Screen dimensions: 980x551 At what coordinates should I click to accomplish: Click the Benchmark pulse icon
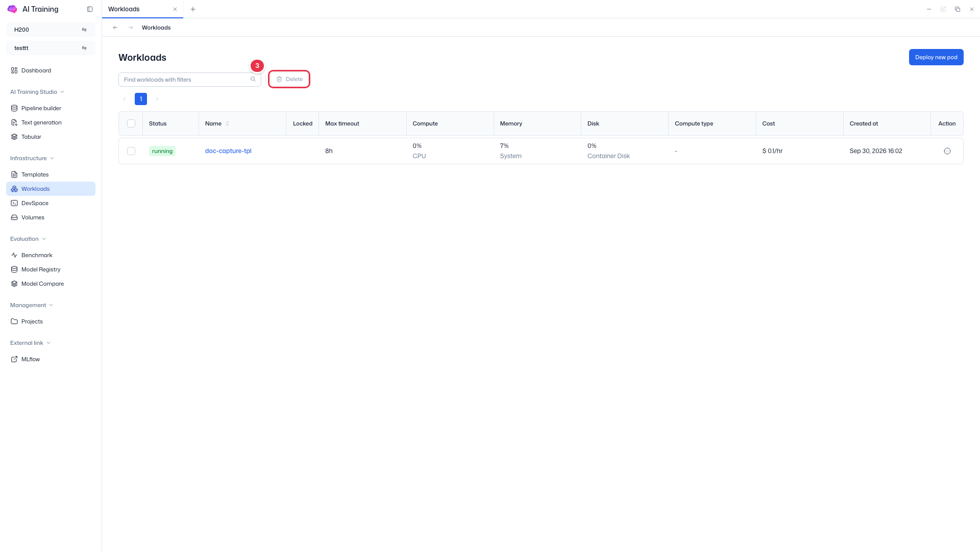click(x=14, y=255)
